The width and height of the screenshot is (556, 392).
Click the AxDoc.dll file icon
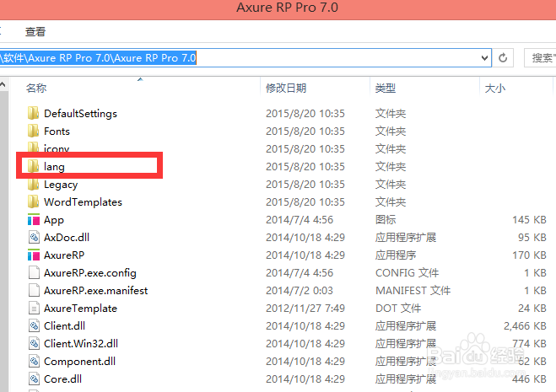(x=34, y=237)
